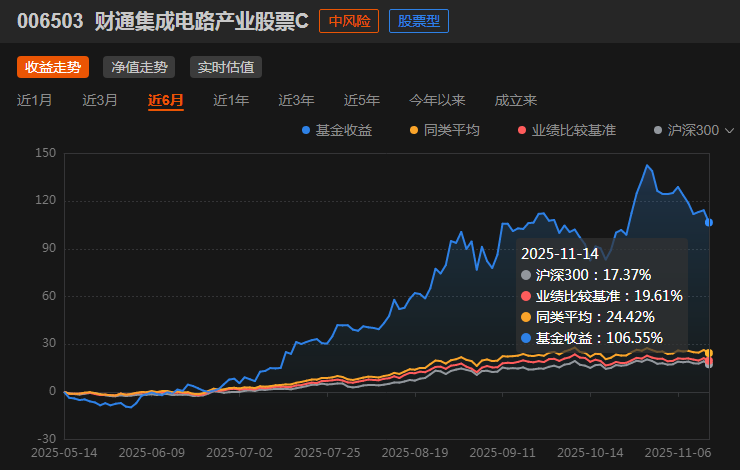Click x-axis label 2025-09-11
The width and height of the screenshot is (740, 470).
(503, 453)
